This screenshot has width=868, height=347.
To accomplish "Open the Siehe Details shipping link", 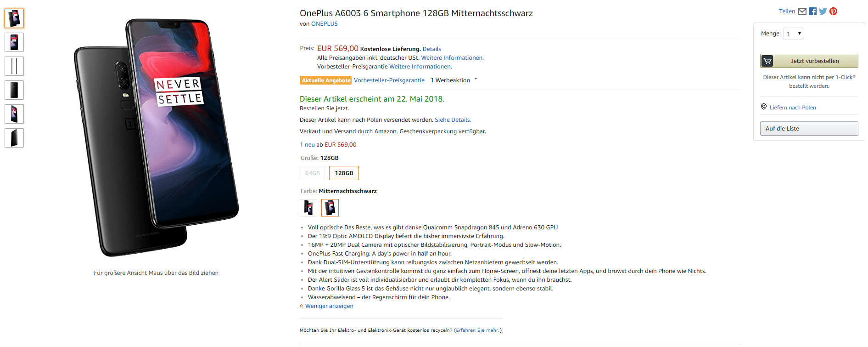I will point(453,120).
